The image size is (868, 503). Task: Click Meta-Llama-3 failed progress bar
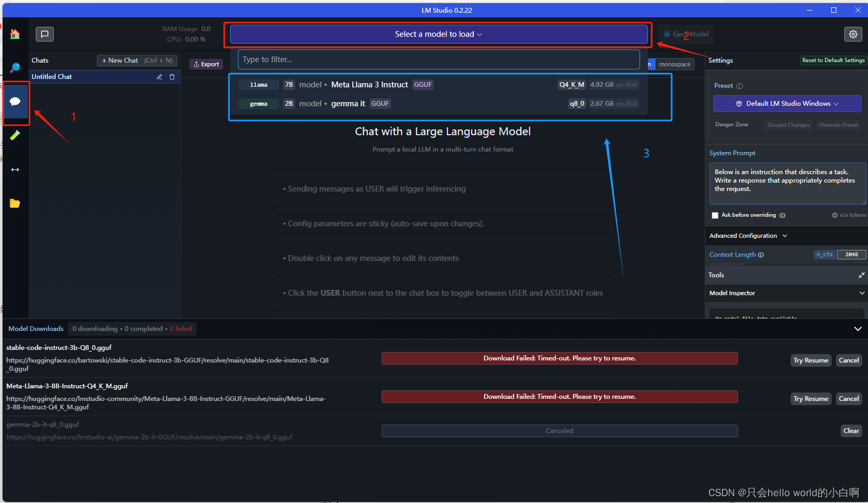pyautogui.click(x=560, y=397)
